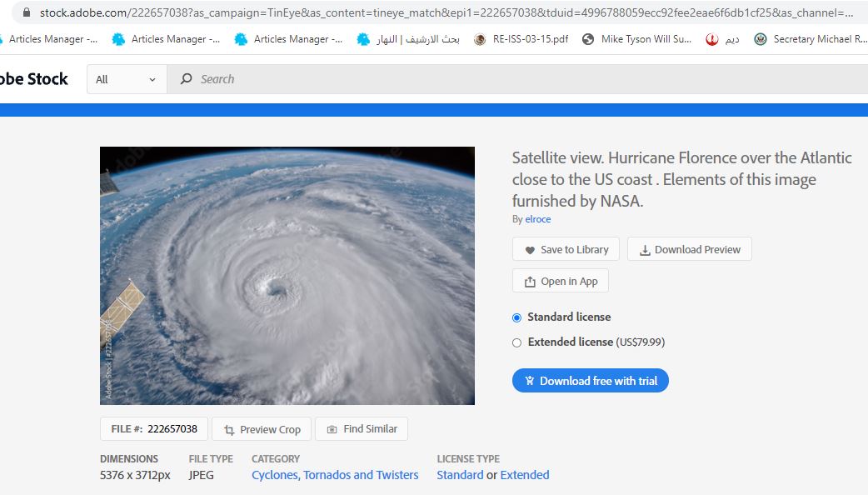868x495 pixels.
Task: Click the download arrow icon on Download Preview
Action: (x=645, y=250)
